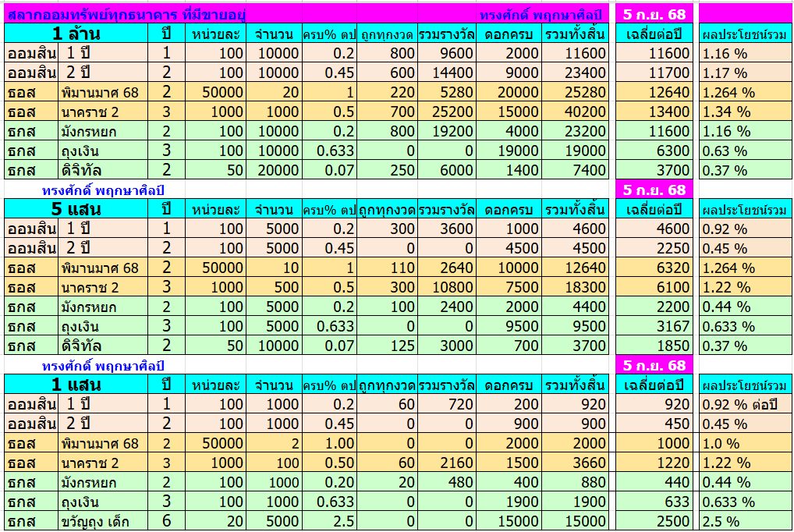Screen dimensions: 794x532
Task: Select the title cell 'สลากออมทรัพย์ทุกธนาคาร ที่มีขายอยู่'
Action: tap(126, 14)
